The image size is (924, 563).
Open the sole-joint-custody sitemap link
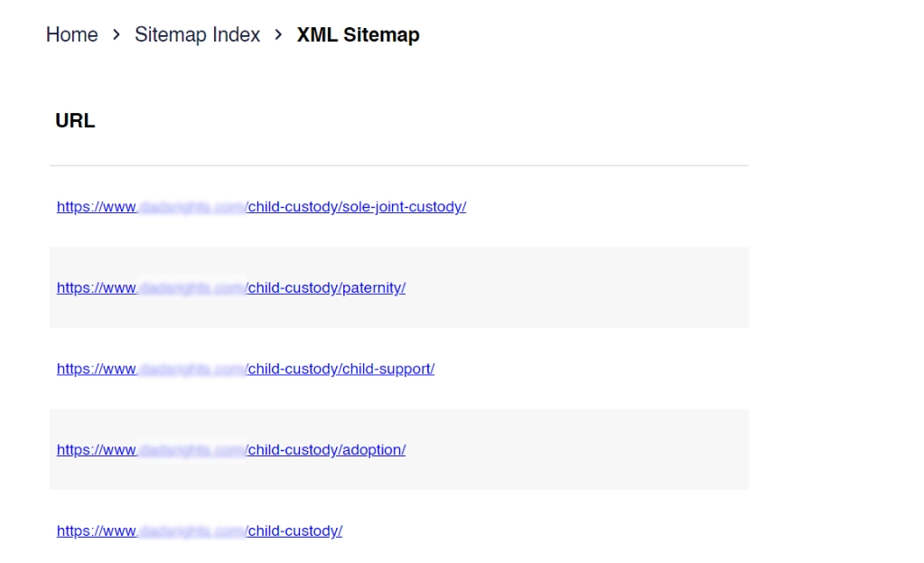pyautogui.click(x=356, y=207)
